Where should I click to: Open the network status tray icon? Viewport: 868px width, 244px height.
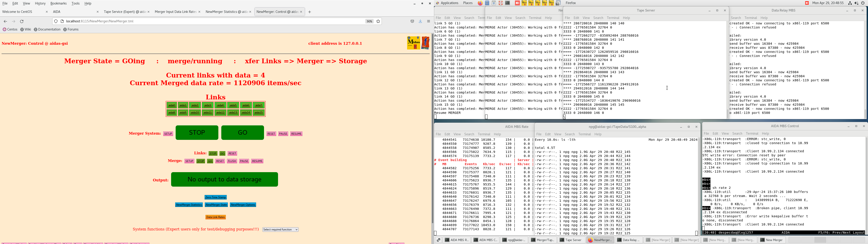pyautogui.click(x=850, y=3)
